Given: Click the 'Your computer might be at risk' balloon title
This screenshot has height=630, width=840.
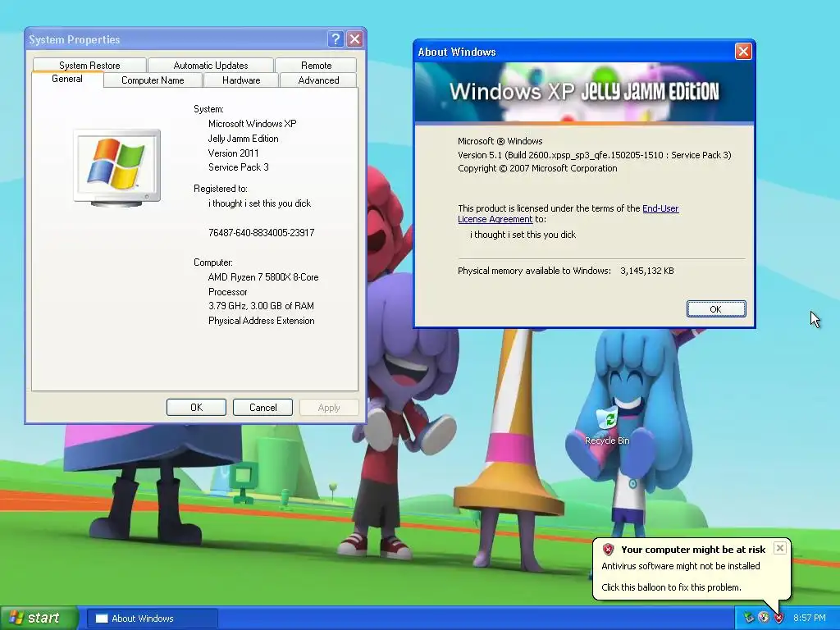Looking at the screenshot, I should click(692, 549).
